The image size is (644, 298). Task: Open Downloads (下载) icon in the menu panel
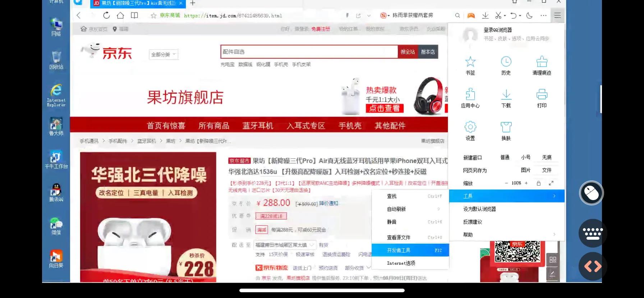[x=506, y=94]
